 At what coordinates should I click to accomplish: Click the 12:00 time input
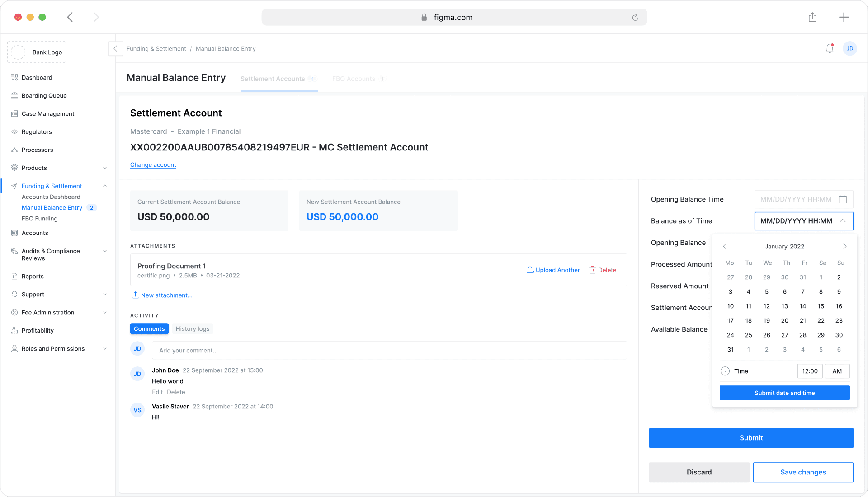[810, 371]
